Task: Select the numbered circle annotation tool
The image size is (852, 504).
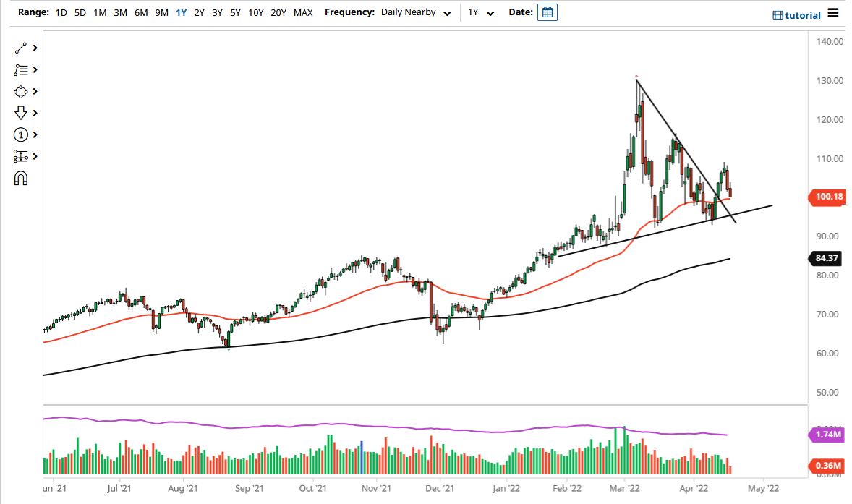Action: [21, 134]
